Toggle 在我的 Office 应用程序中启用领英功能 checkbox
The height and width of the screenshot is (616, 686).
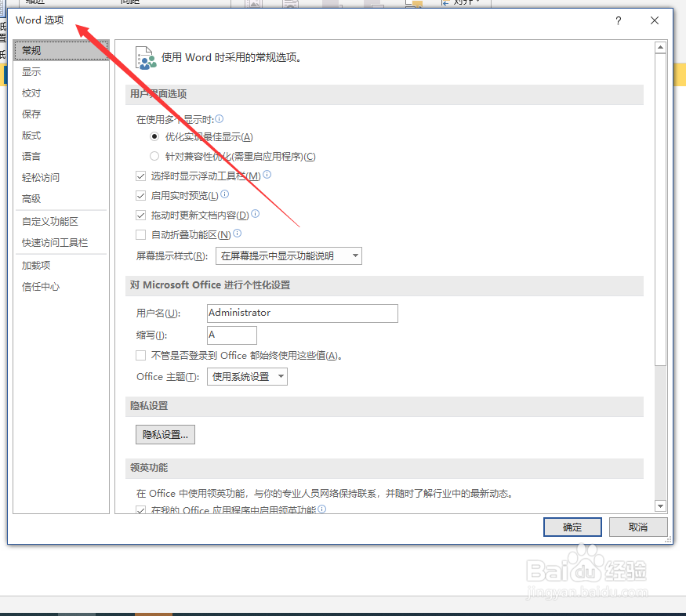pos(141,509)
